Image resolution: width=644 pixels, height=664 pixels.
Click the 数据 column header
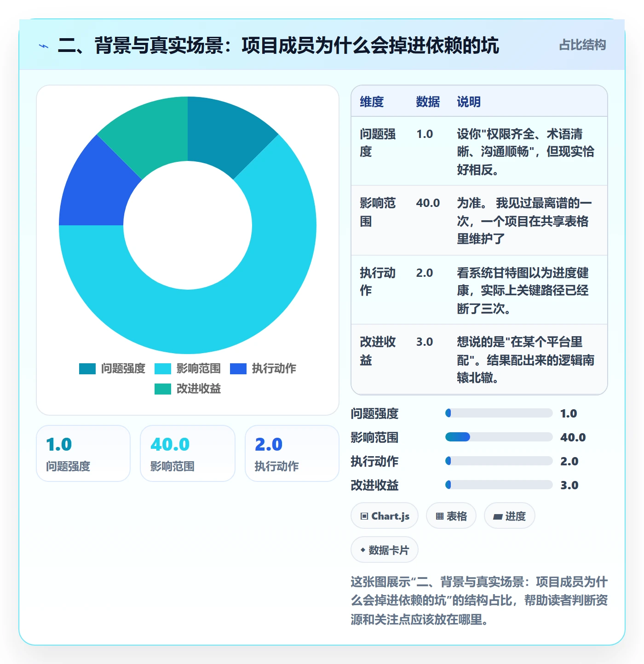point(428,102)
